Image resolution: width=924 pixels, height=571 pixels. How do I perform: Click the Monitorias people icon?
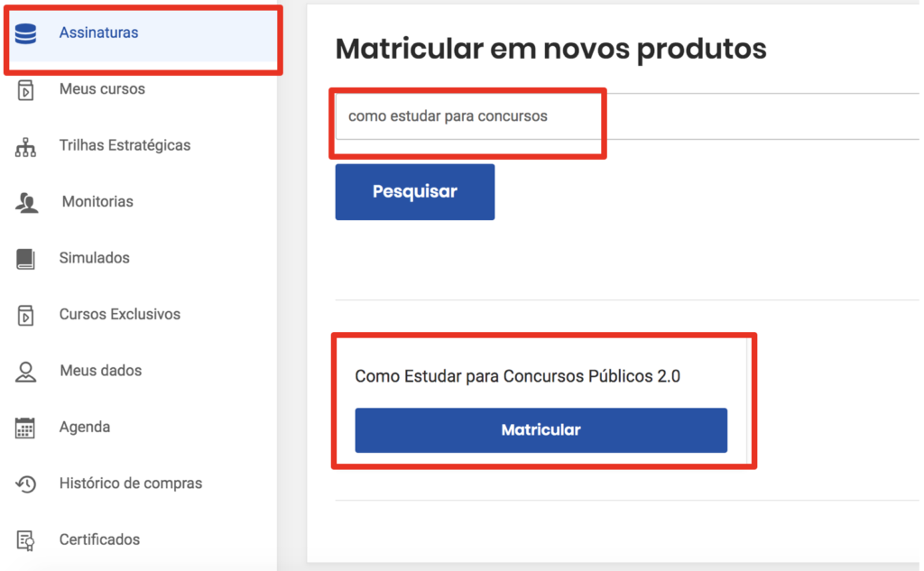click(26, 203)
